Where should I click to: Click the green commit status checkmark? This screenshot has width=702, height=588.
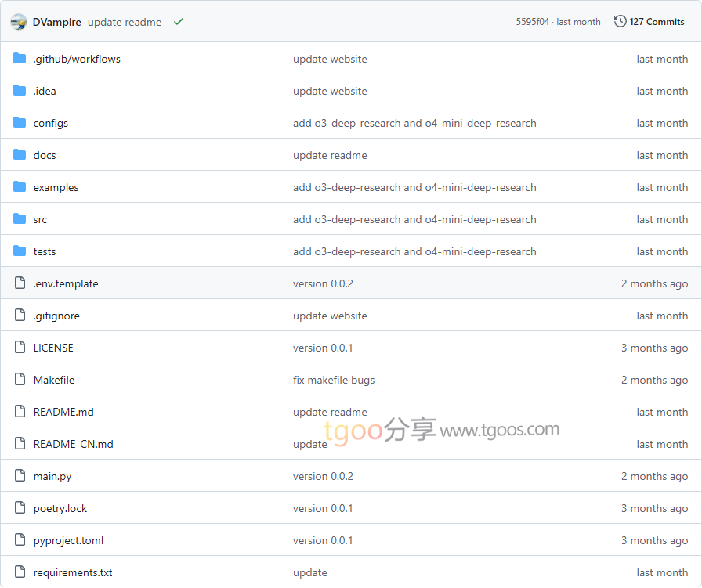(x=179, y=22)
